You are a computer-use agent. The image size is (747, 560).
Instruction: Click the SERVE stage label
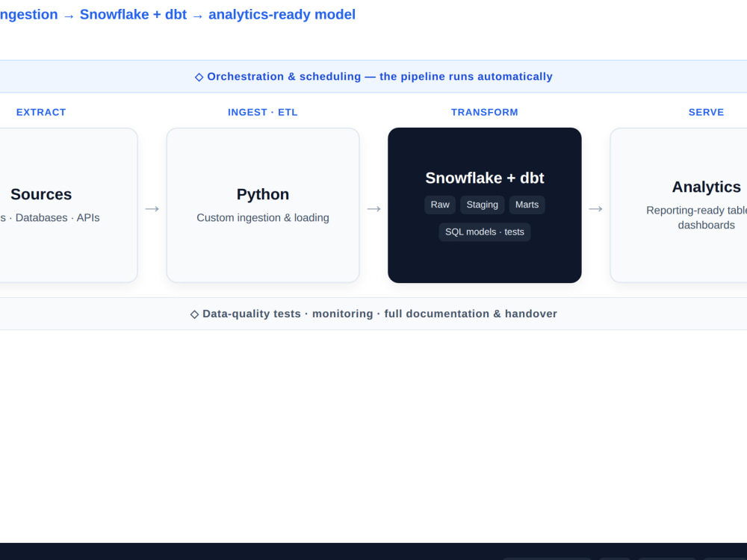coord(706,113)
